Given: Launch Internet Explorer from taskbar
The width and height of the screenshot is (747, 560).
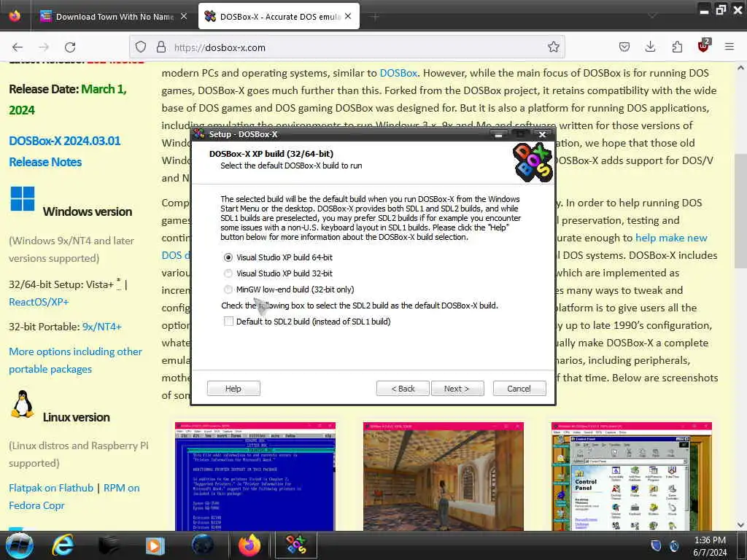Looking at the screenshot, I should (63, 545).
